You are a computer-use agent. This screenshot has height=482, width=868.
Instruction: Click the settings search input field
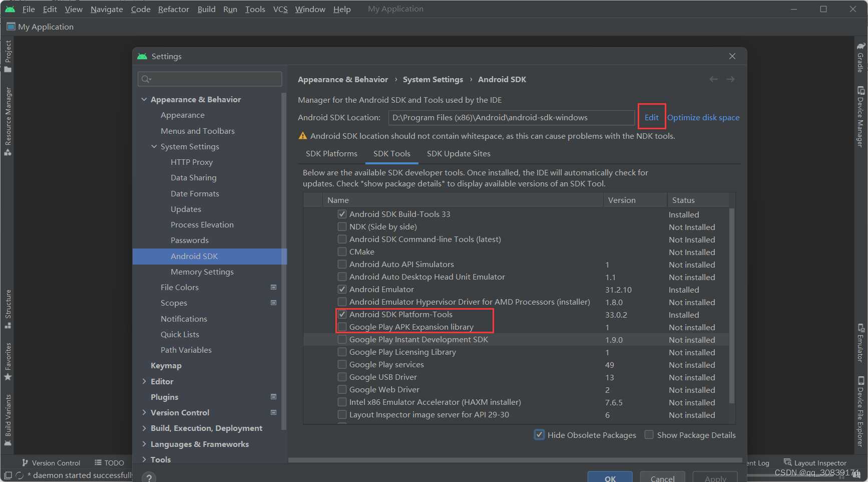click(x=210, y=79)
